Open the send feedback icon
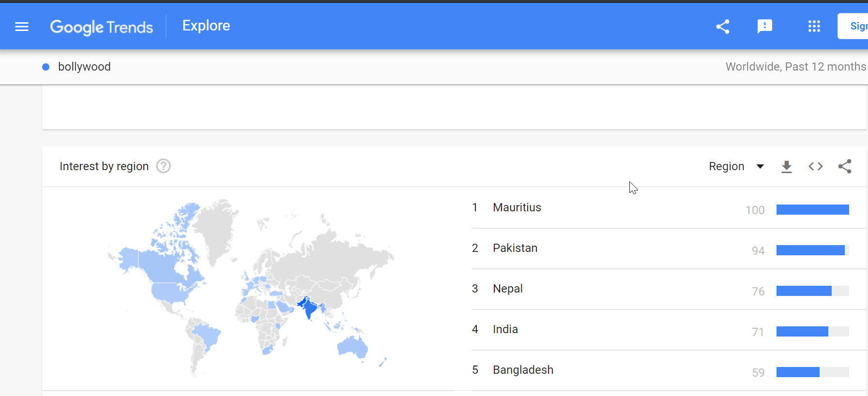868x396 pixels. click(x=765, y=26)
